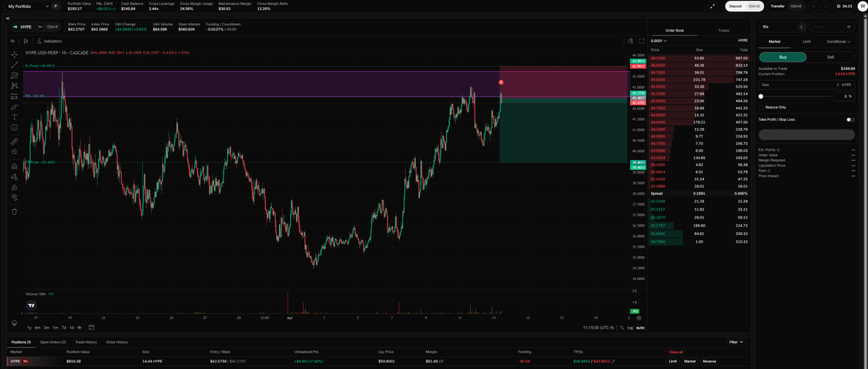Set chart range to 1y
Viewport: 868px width, 369px height.
29,328
